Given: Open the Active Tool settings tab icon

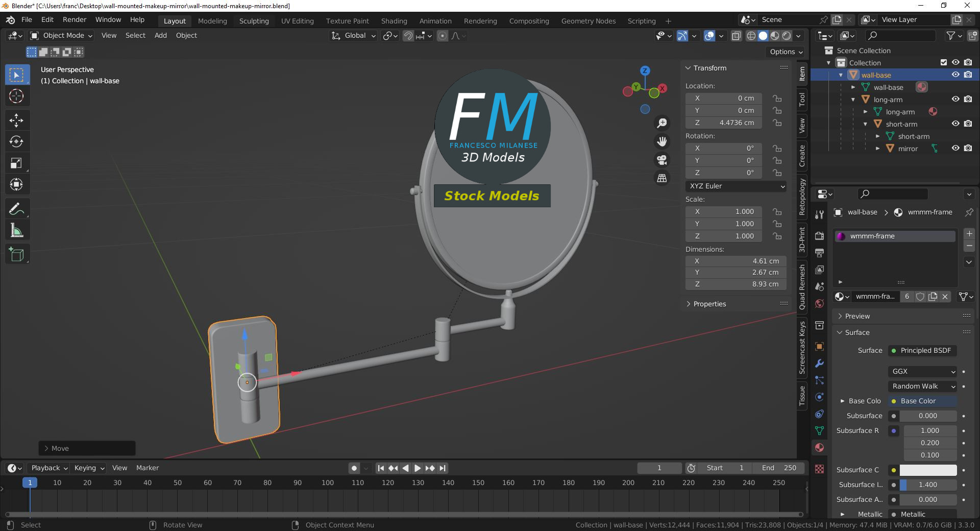Looking at the screenshot, I should coord(820,214).
